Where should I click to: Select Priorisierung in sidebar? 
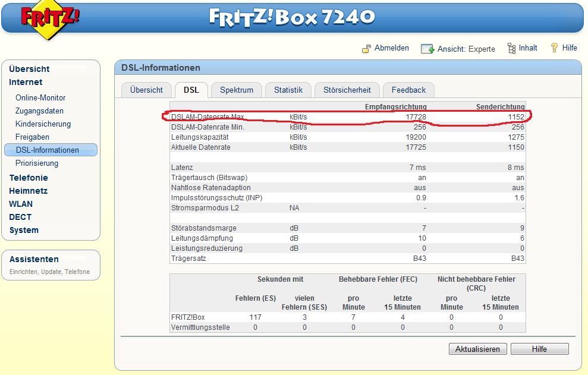(x=37, y=163)
